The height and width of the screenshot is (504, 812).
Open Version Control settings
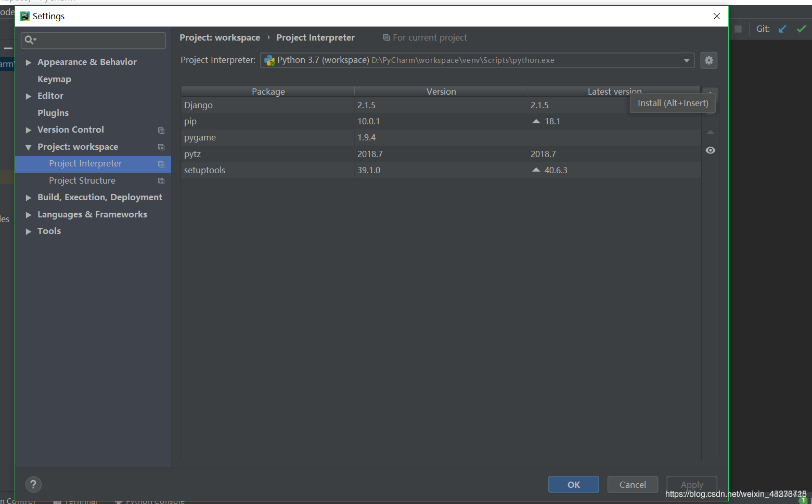71,130
